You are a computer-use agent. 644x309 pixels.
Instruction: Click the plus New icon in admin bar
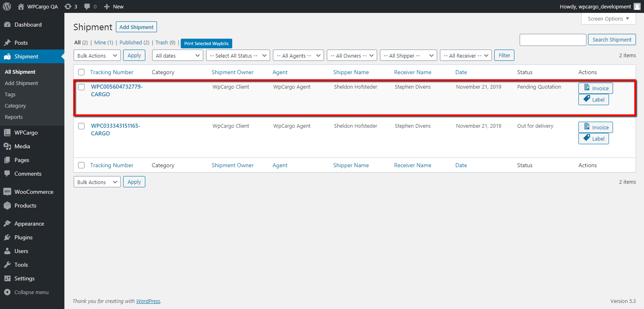click(107, 6)
